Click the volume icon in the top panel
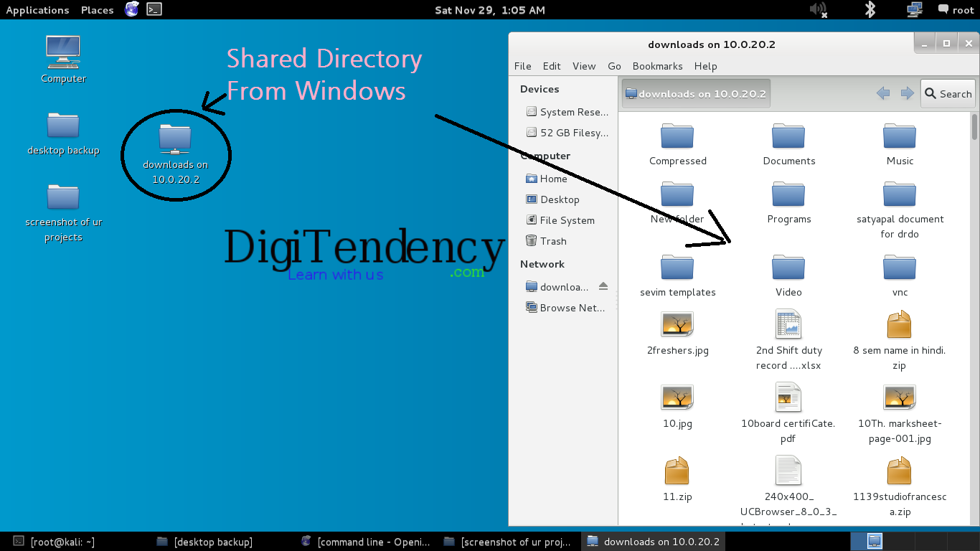The image size is (980, 551). coord(818,9)
